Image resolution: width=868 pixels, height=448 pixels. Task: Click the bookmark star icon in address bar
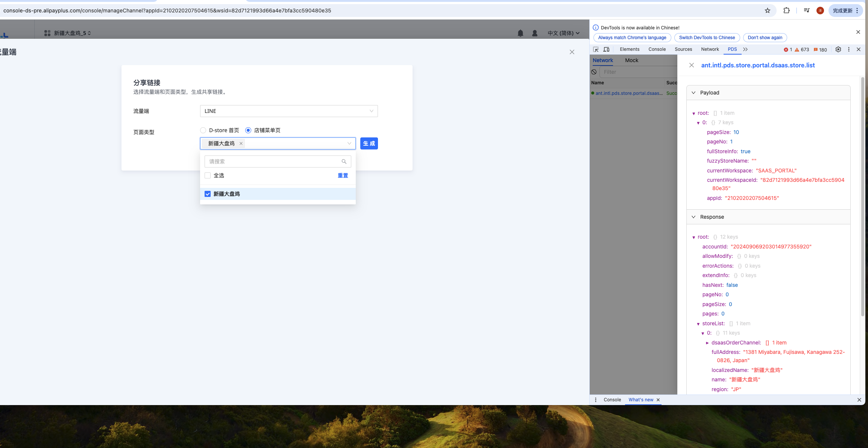(x=768, y=11)
